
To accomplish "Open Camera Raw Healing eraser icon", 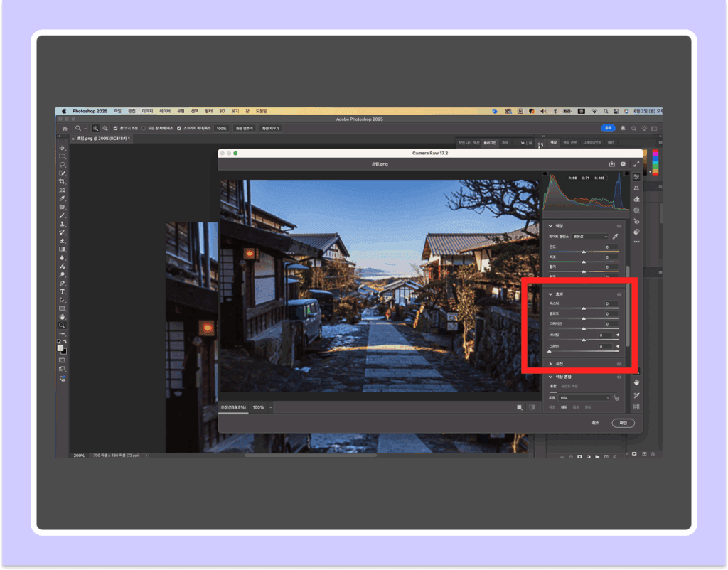I will 636,199.
